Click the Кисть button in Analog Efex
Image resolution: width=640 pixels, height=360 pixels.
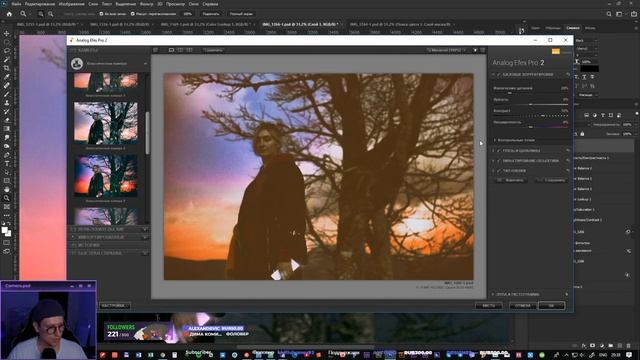[x=489, y=306]
